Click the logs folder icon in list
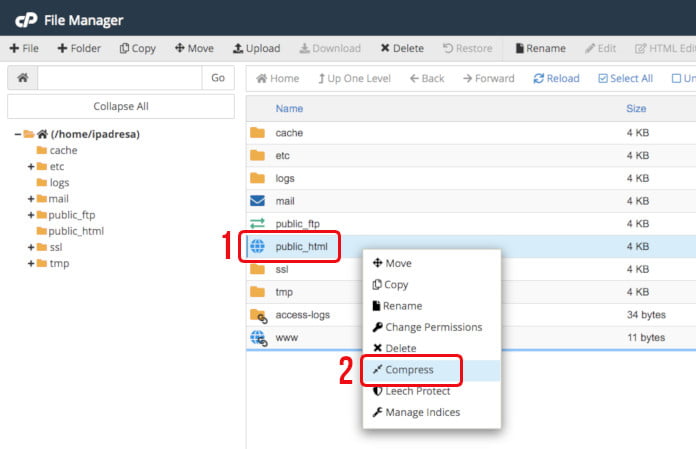The width and height of the screenshot is (696, 449). [257, 178]
